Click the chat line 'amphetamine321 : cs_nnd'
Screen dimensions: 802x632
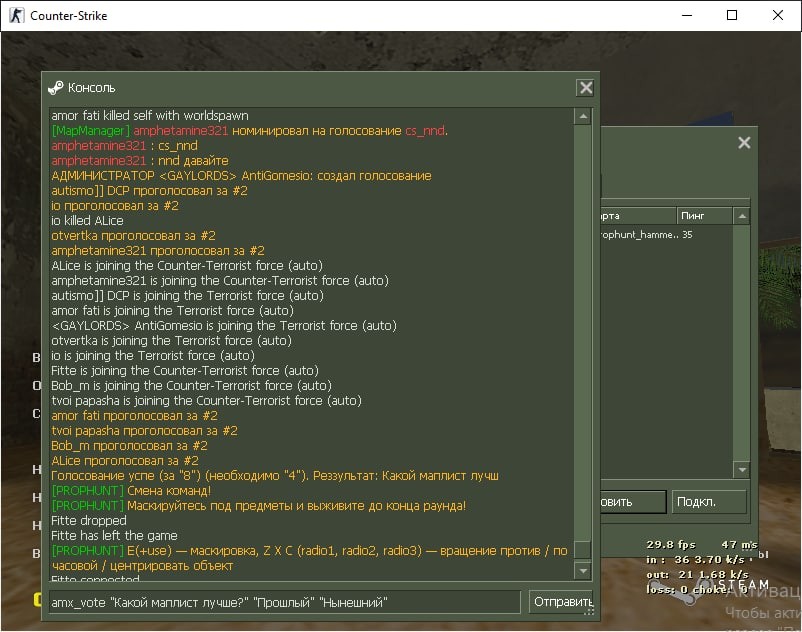coord(124,146)
